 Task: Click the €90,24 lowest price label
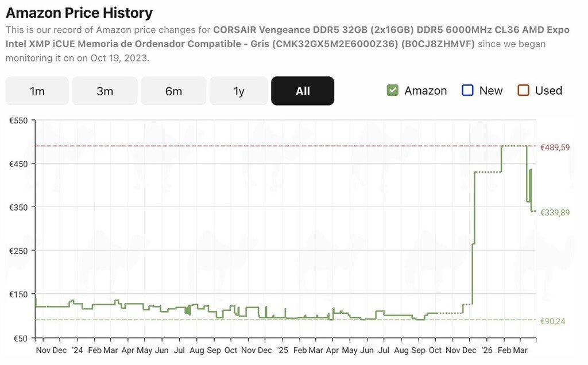552,321
